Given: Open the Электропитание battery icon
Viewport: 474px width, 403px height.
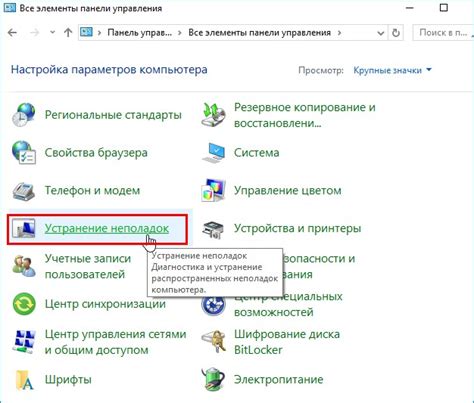Looking at the screenshot, I should click(213, 380).
